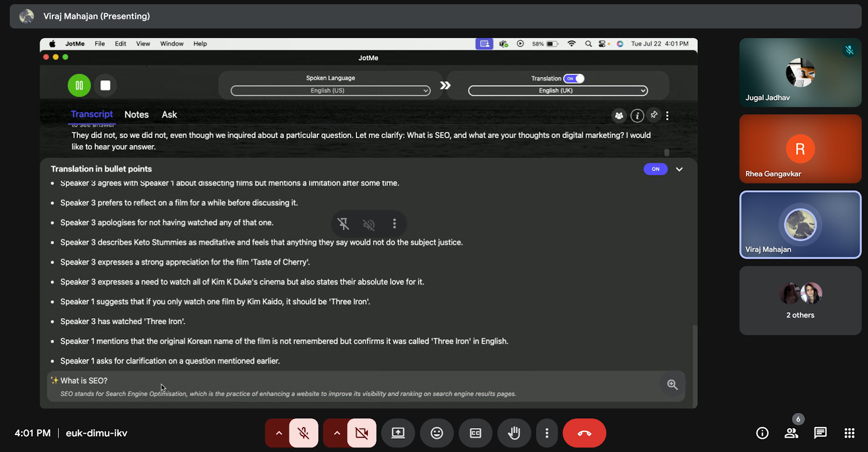Image resolution: width=868 pixels, height=452 pixels.
Task: Click the JotMe info icon
Action: click(637, 115)
